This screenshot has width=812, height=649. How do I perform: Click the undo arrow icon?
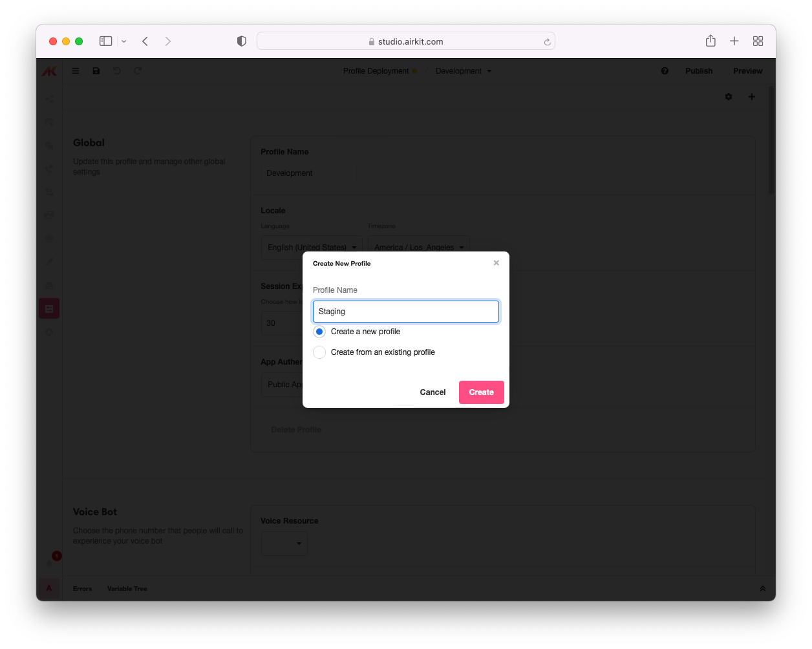[117, 71]
